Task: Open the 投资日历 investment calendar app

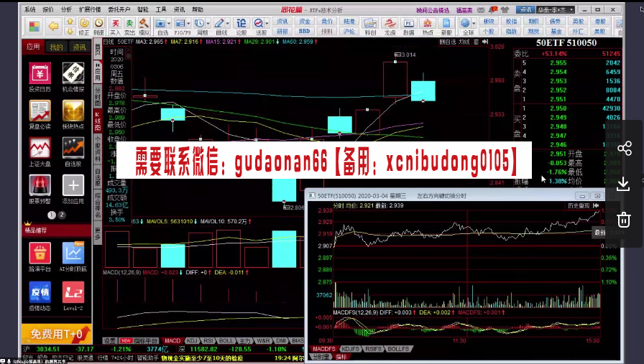Action: 40,77
